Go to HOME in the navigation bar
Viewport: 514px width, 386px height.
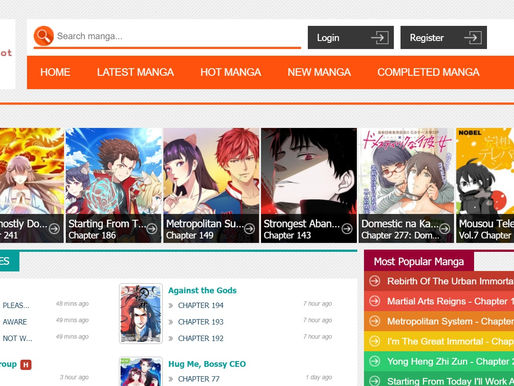point(55,72)
